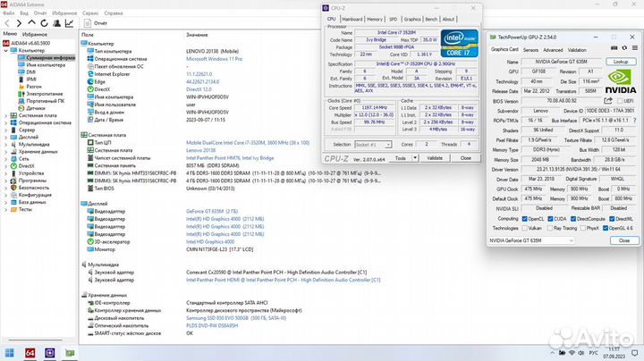Screen dimensions: 644x361
Task: Go forward in AIDA64 toolbar
Action: (x=19, y=23)
